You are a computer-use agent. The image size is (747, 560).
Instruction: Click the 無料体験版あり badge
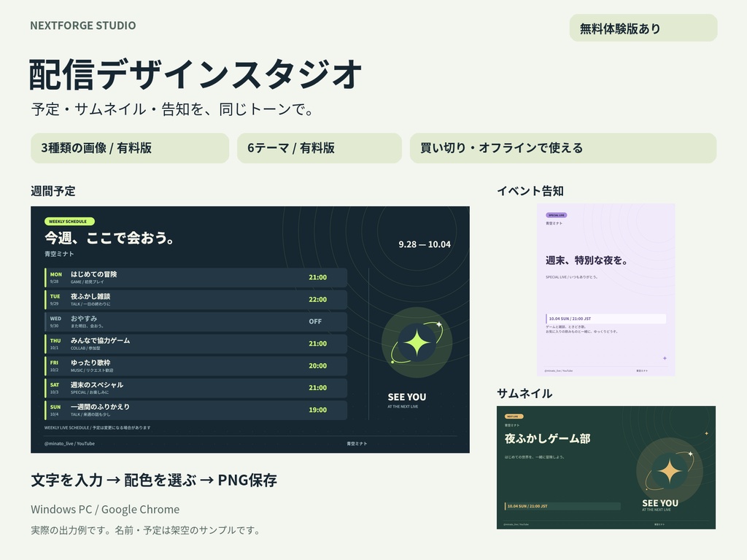(643, 28)
